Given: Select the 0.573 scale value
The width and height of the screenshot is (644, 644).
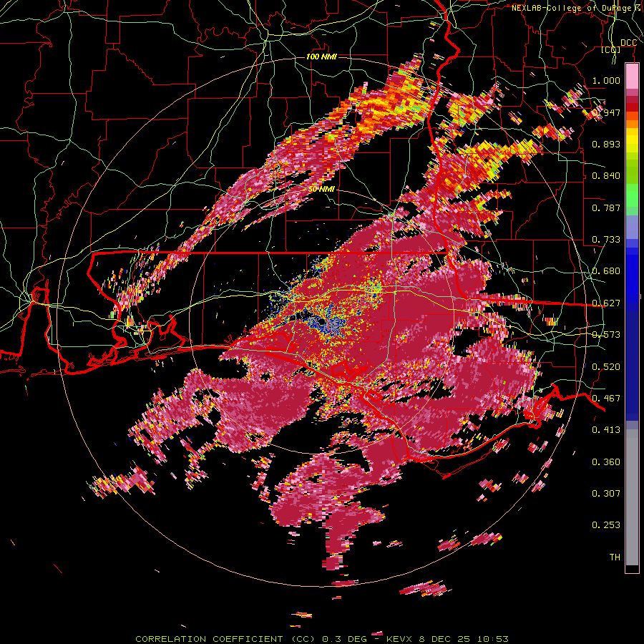Looking at the screenshot, I should (x=606, y=335).
